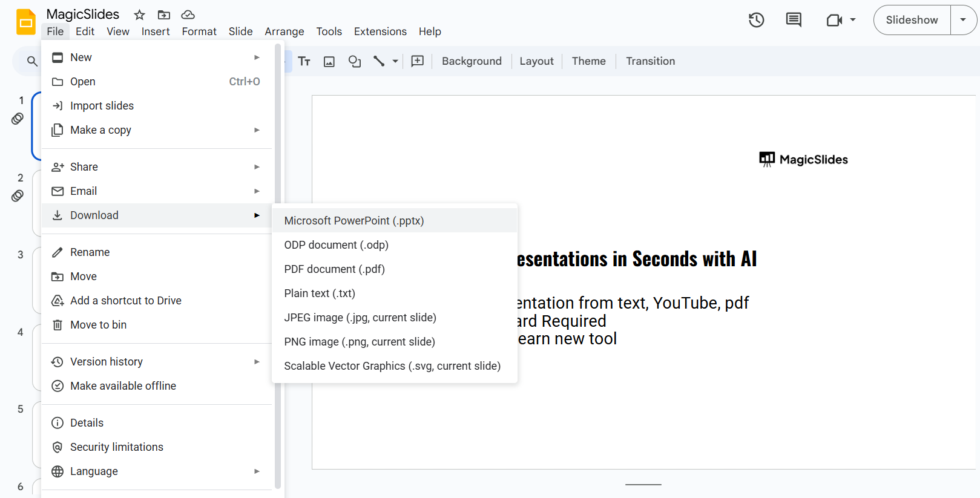Select the shape tool icon

point(355,61)
